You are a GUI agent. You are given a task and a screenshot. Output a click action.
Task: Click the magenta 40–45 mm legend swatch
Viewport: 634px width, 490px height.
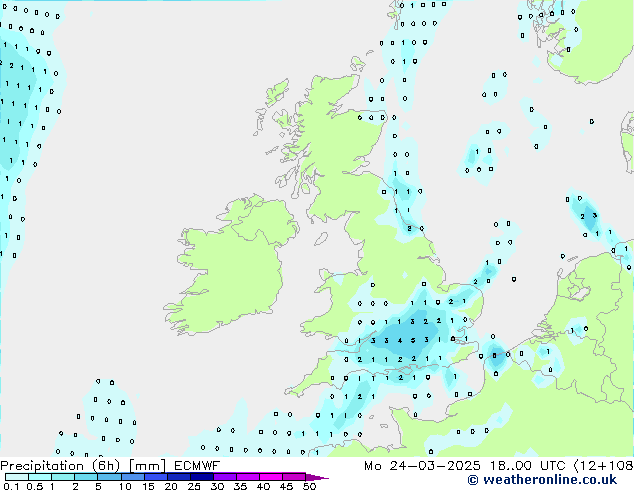click(x=271, y=477)
